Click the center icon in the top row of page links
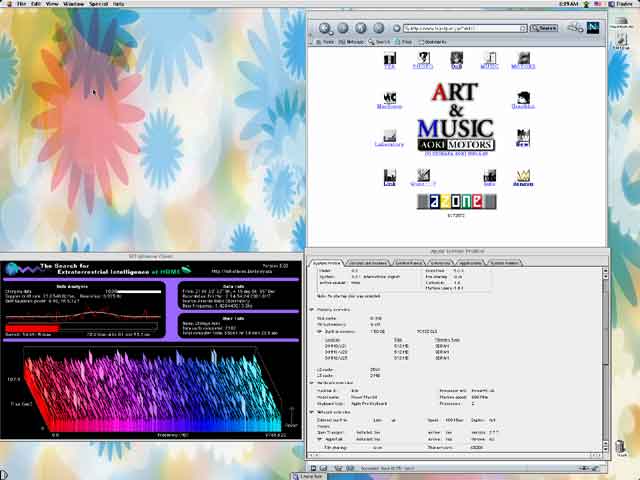Image resolution: width=640 pixels, height=480 pixels. tap(456, 60)
